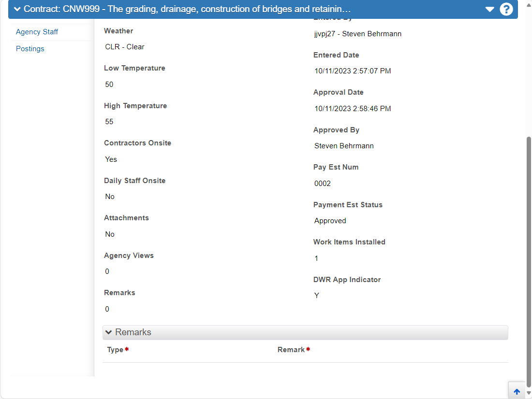The width and height of the screenshot is (532, 399).
Task: Collapse the Remarks section chevron
Action: pyautogui.click(x=108, y=332)
